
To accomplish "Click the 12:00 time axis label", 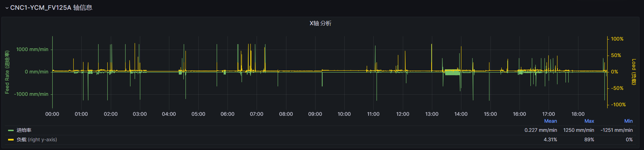I will click(x=402, y=114).
